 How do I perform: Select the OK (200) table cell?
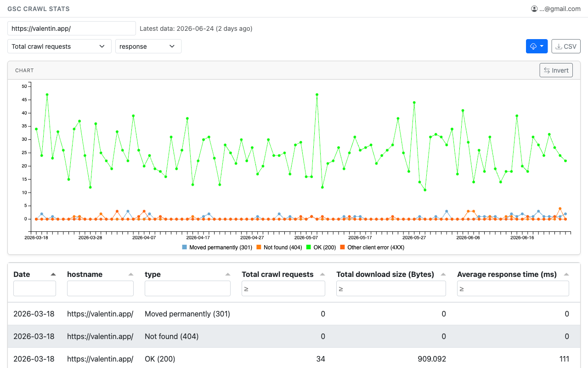pos(160,359)
